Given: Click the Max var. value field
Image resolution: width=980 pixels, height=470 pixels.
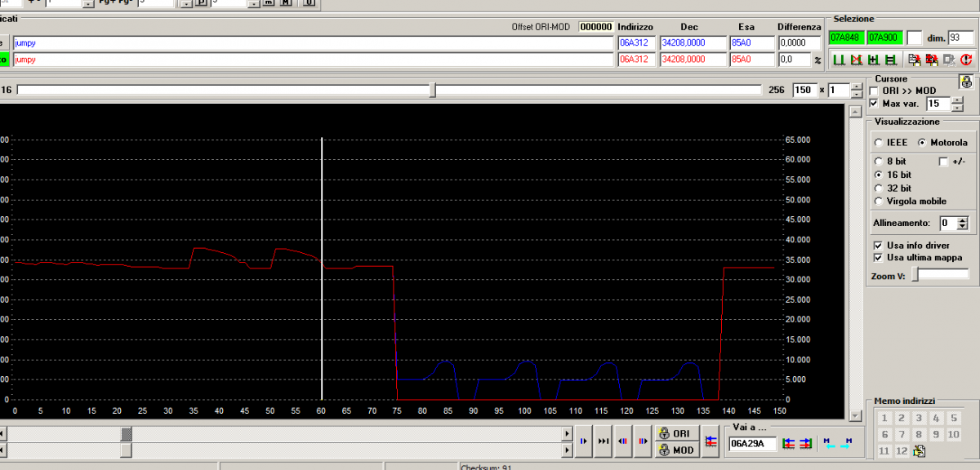Looking at the screenshot, I should coord(938,104).
